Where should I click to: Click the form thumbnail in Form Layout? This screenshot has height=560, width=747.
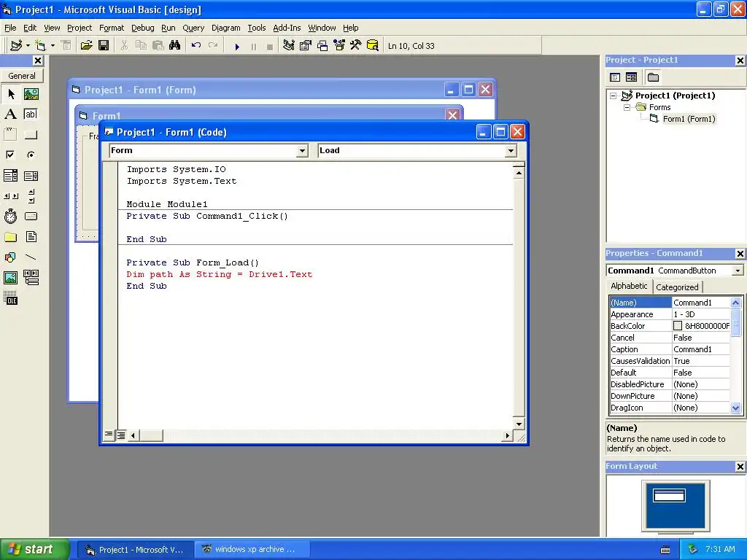(669, 496)
